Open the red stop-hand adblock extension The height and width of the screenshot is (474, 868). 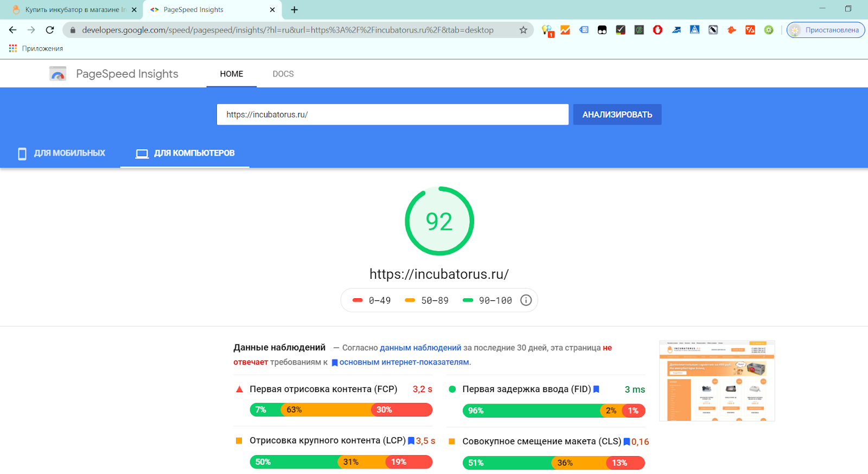pos(658,30)
